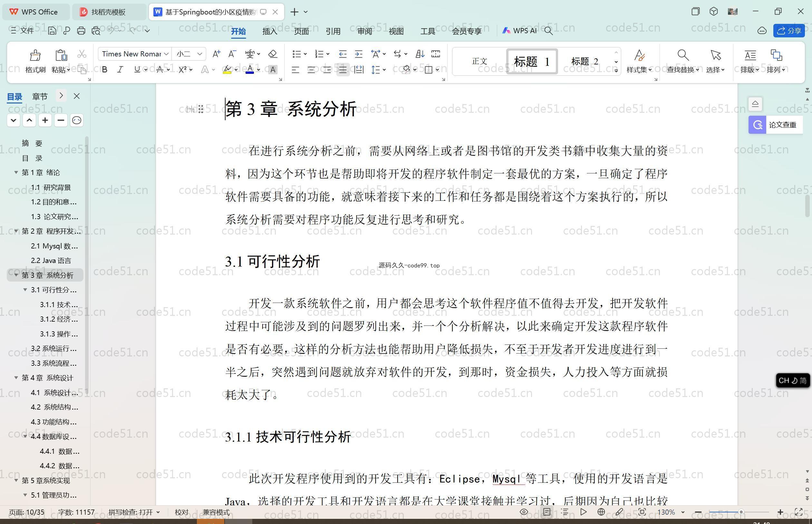Center align the paragraph
This screenshot has width=812, height=524.
tap(311, 70)
